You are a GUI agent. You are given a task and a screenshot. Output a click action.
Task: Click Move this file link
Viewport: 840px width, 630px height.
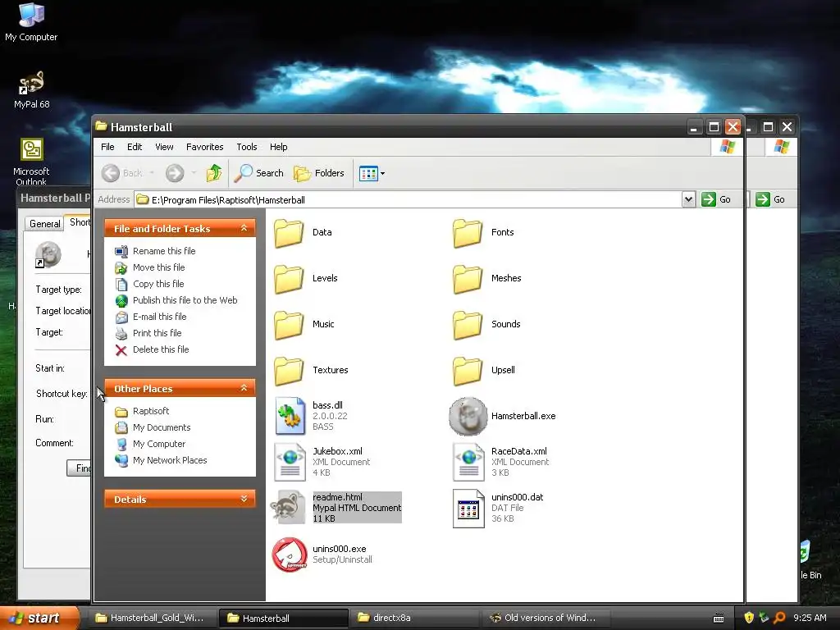pyautogui.click(x=158, y=267)
